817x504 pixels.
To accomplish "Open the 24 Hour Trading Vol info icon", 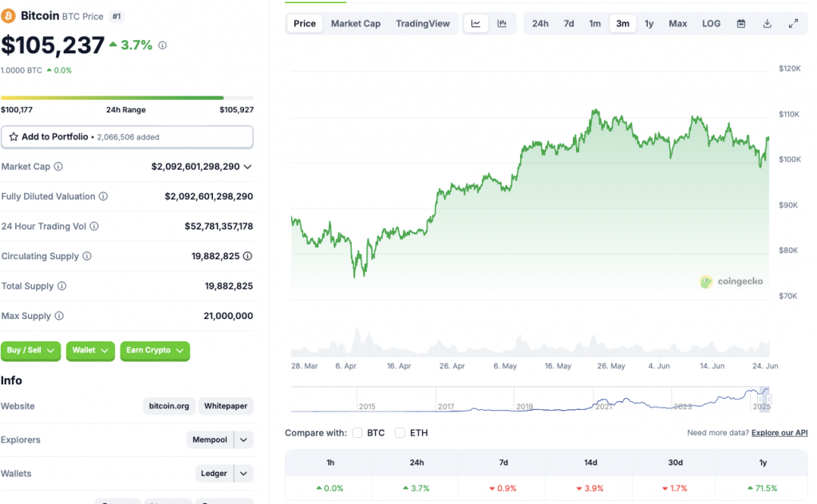I will point(94,226).
